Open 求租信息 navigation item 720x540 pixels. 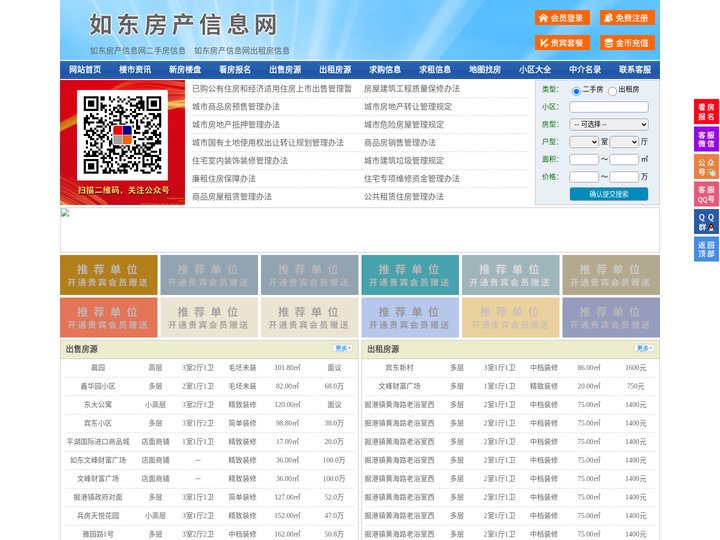435,70
